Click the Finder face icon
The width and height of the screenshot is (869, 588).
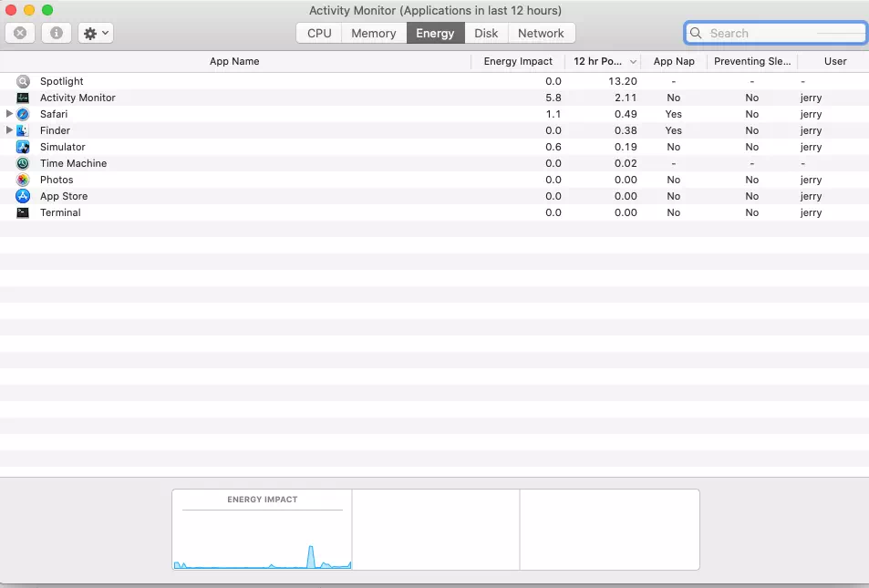coord(23,130)
